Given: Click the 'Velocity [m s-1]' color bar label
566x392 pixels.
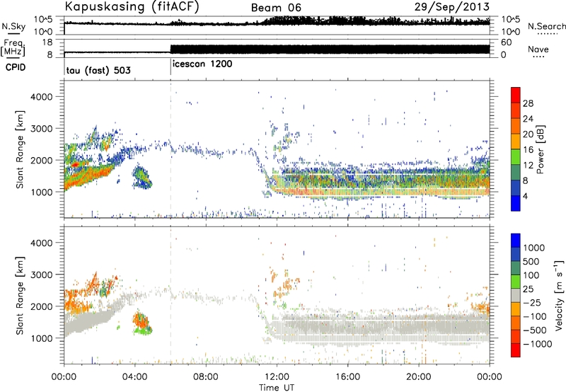Looking at the screenshot, I should 559,295.
